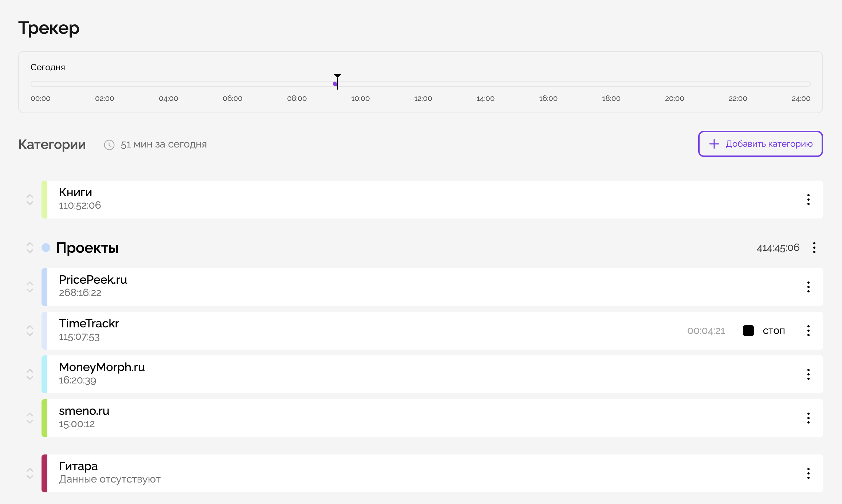Click the clock icon next to daily total

pos(110,144)
